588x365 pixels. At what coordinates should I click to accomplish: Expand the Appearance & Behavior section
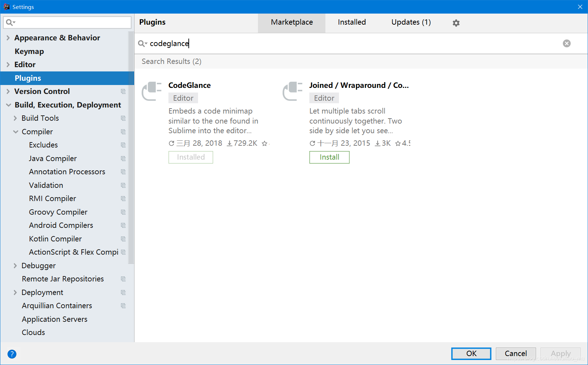pyautogui.click(x=8, y=38)
